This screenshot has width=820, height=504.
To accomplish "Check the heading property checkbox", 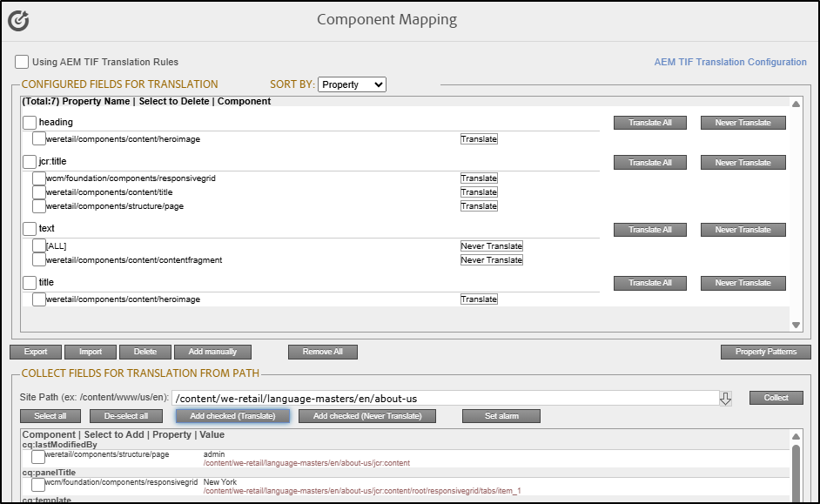I will point(30,123).
